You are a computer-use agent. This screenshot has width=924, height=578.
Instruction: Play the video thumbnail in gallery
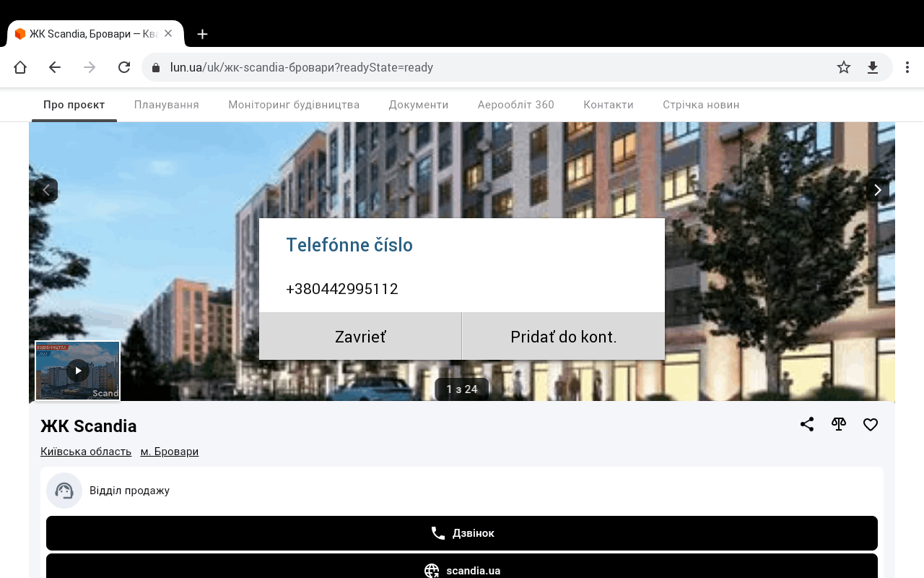tap(77, 371)
